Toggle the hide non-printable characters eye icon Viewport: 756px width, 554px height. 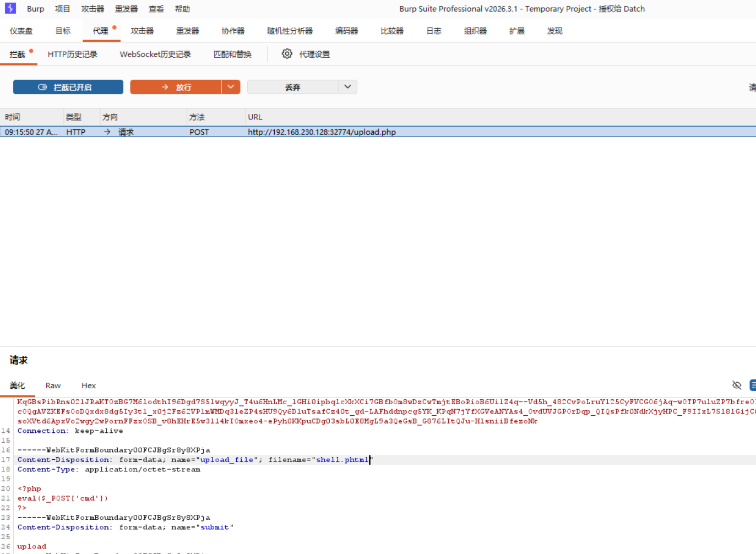click(x=737, y=385)
